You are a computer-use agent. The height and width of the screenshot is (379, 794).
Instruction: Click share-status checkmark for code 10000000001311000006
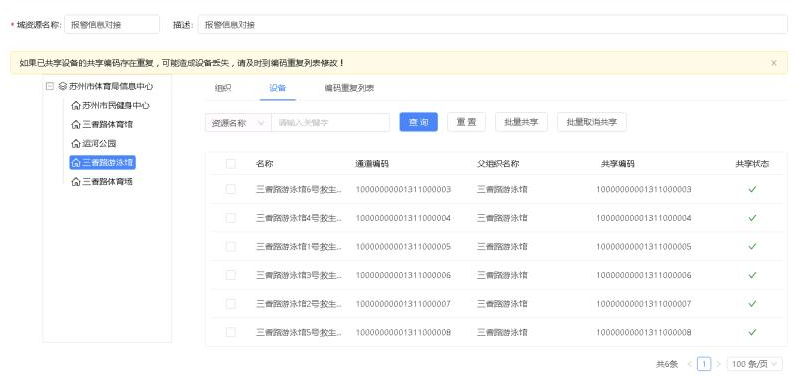point(752,275)
